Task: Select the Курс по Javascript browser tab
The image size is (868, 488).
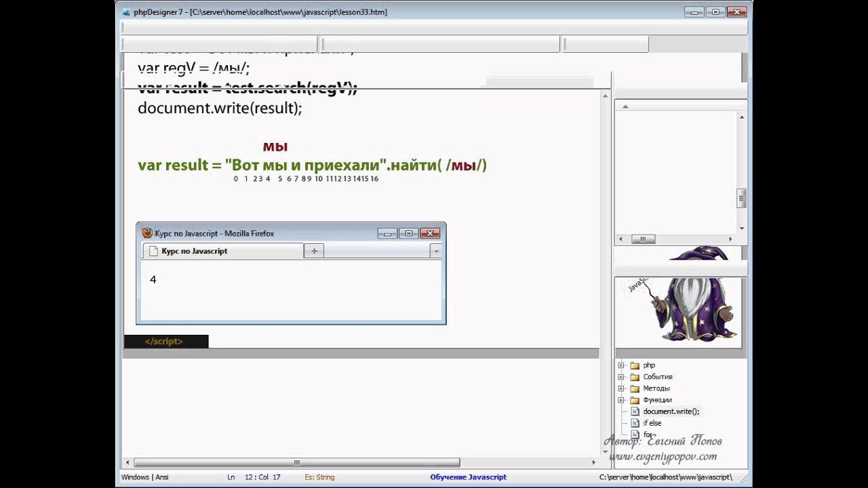Action: pyautogui.click(x=223, y=251)
